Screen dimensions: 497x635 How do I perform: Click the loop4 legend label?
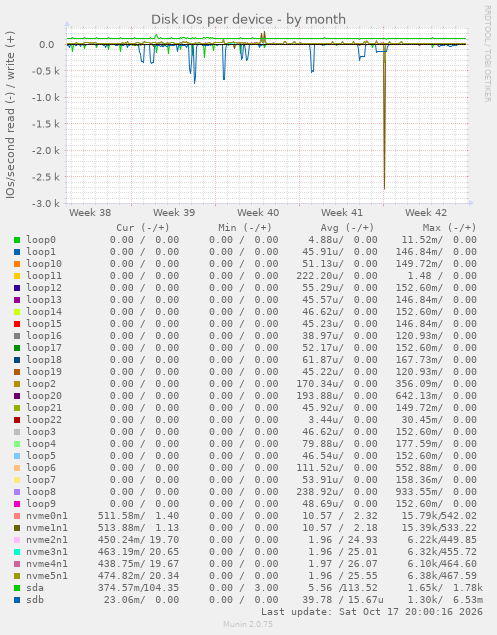click(41, 444)
